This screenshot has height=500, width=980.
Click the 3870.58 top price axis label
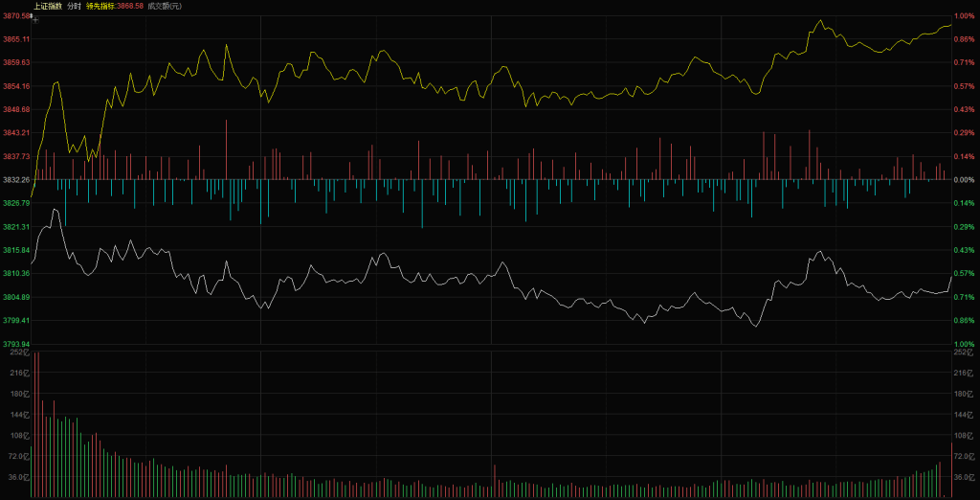tap(17, 16)
